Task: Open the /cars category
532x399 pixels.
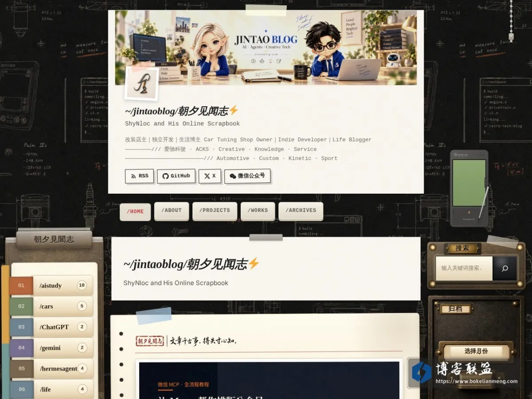Action: (x=51, y=306)
